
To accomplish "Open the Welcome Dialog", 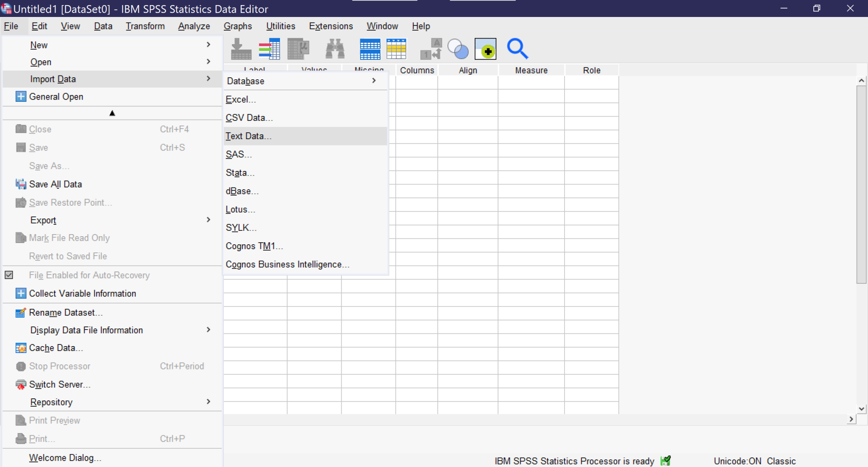I will coord(64,457).
